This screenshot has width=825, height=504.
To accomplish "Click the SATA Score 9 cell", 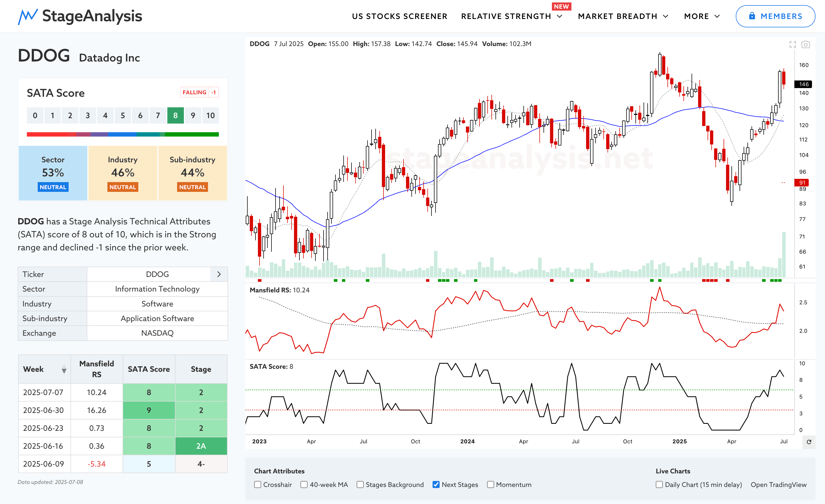I will (149, 410).
